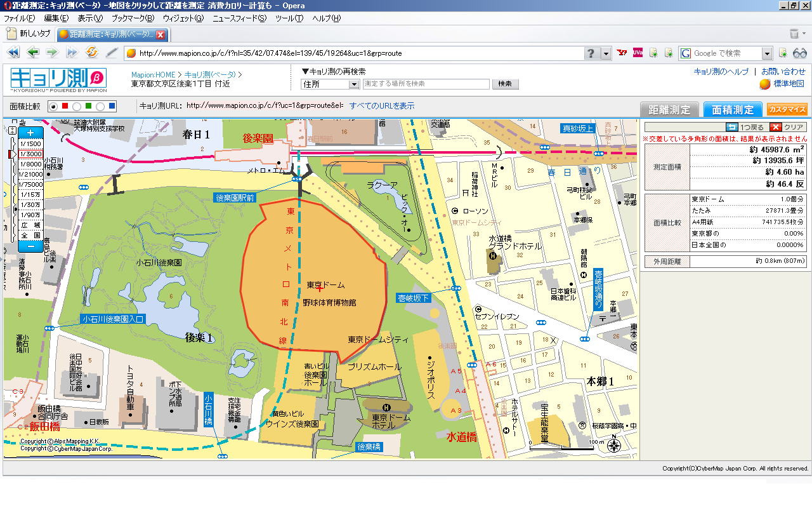
Task: Click the キョリ測URL text field
Action: pos(265,105)
